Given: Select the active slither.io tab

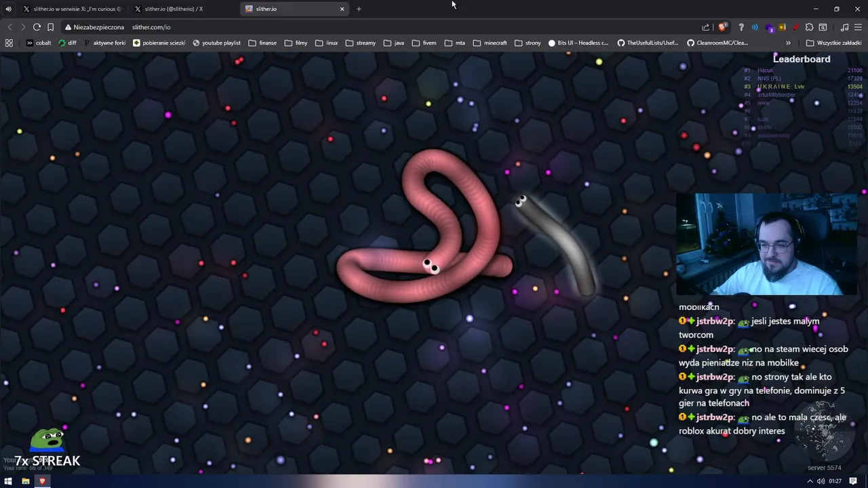Looking at the screenshot, I should pyautogui.click(x=296, y=9).
